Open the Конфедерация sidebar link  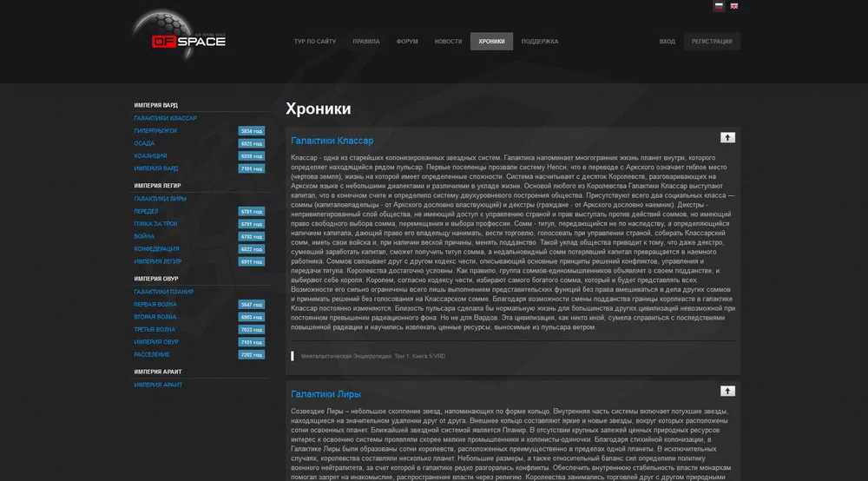pos(156,248)
